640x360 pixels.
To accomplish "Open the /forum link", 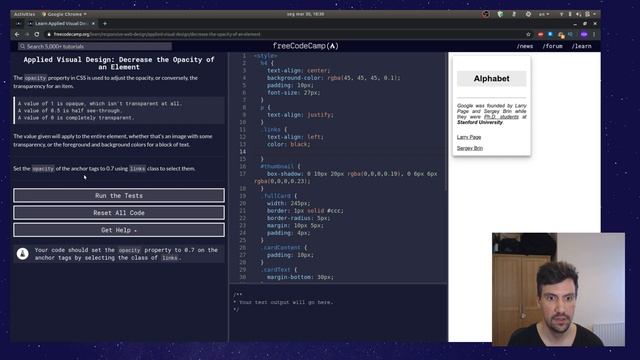I will click(x=553, y=46).
